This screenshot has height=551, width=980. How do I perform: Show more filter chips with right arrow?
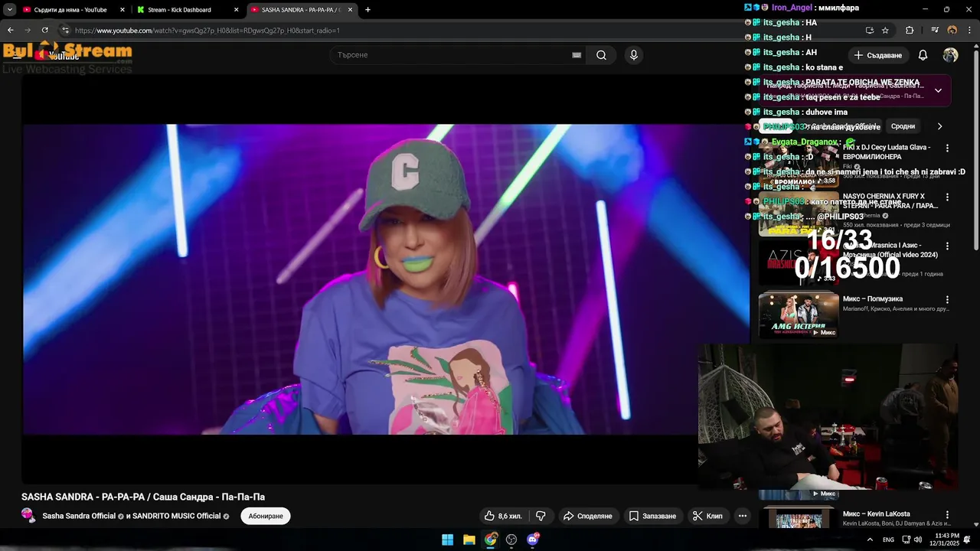[x=939, y=126]
